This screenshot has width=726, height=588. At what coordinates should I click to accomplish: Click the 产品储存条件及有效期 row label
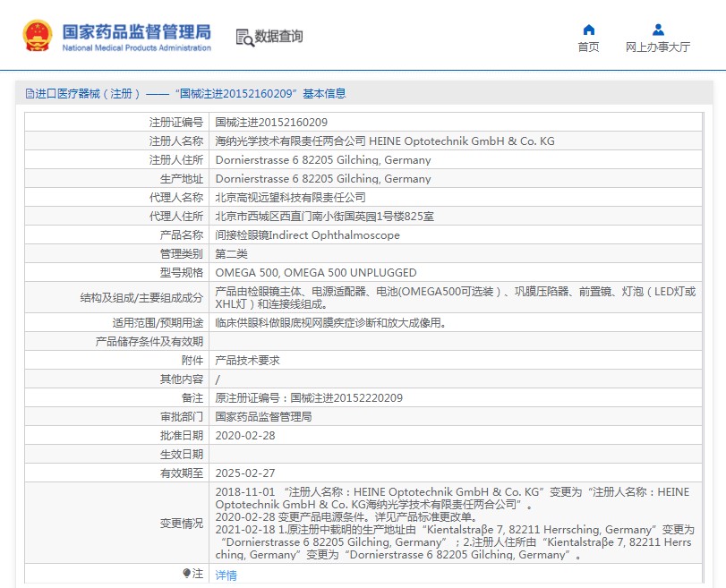click(149, 342)
